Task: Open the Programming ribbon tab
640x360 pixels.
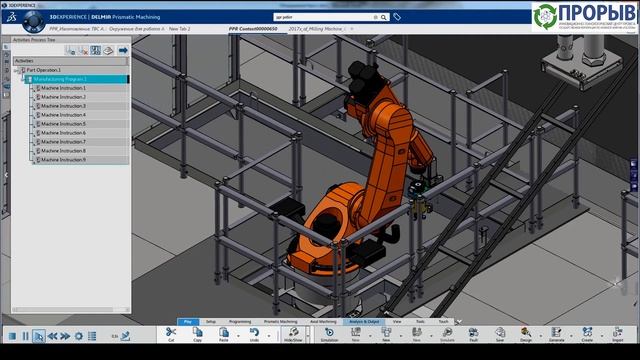Action: click(x=240, y=322)
